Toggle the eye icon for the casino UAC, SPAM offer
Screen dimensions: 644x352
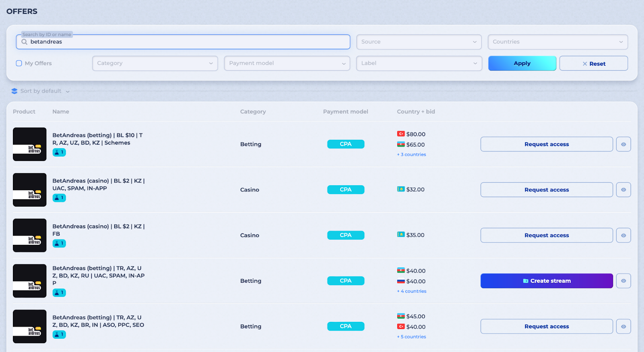tap(623, 190)
